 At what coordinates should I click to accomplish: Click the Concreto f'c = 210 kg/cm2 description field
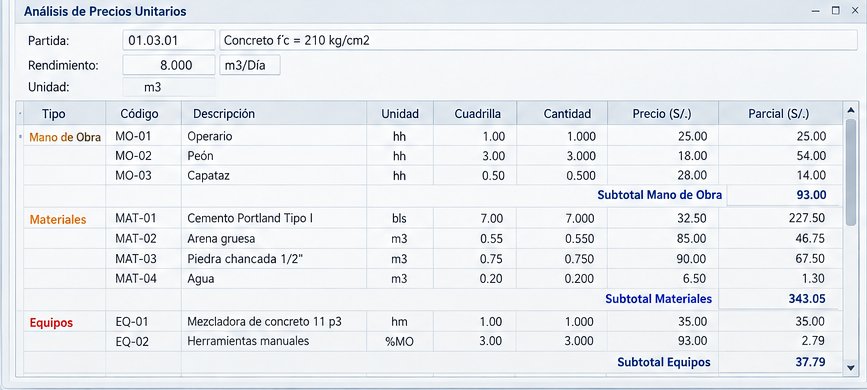tap(539, 41)
